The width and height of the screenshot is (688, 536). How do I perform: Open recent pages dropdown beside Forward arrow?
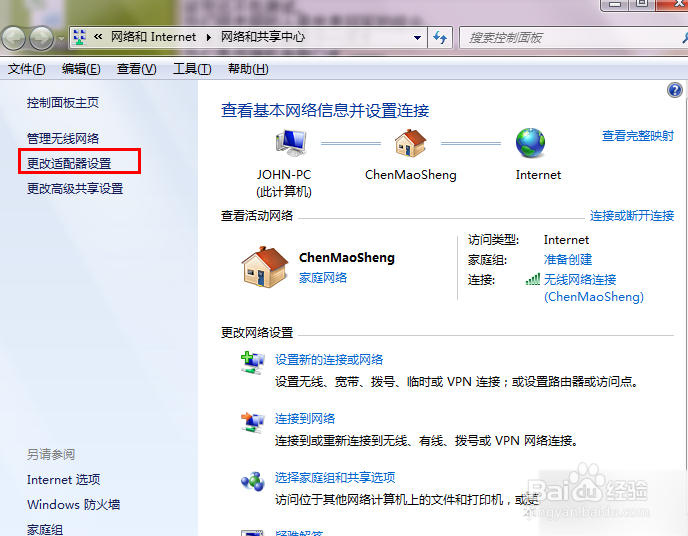61,39
